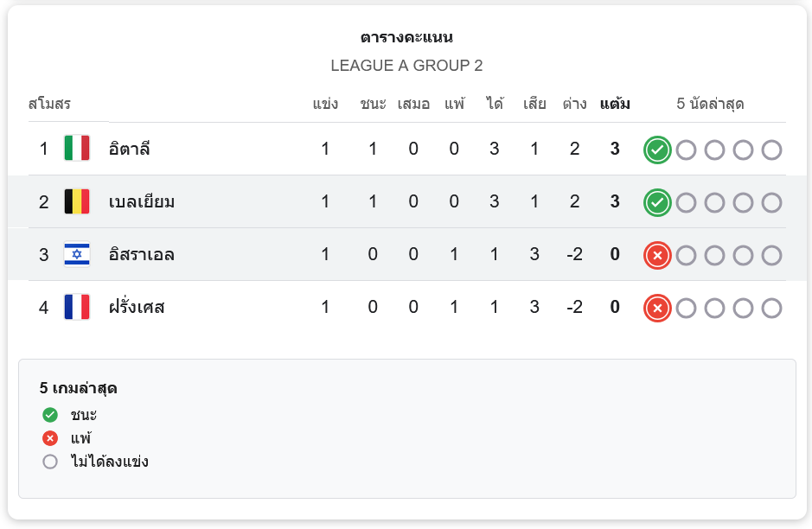
Task: Click green check icon in legend
Action: pyautogui.click(x=50, y=415)
